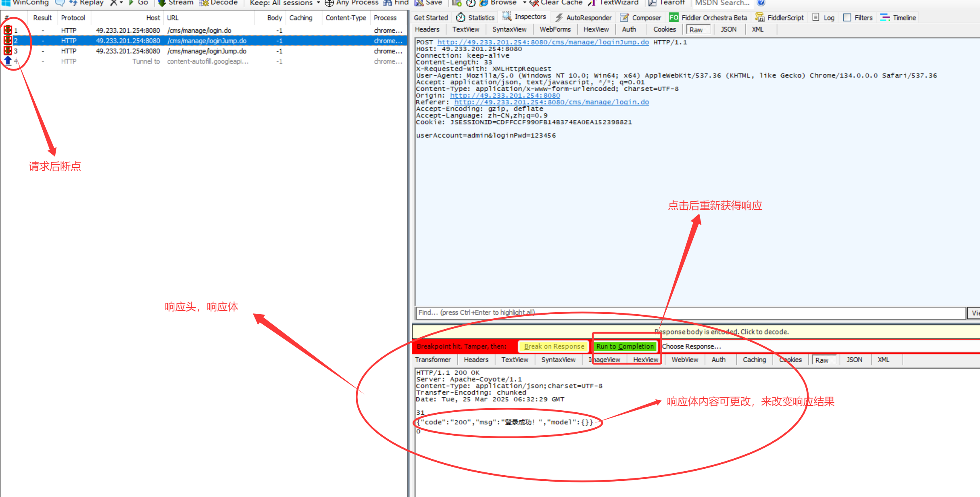Image resolution: width=980 pixels, height=497 pixels.
Task: Switch to request HexView tab
Action: tap(596, 29)
